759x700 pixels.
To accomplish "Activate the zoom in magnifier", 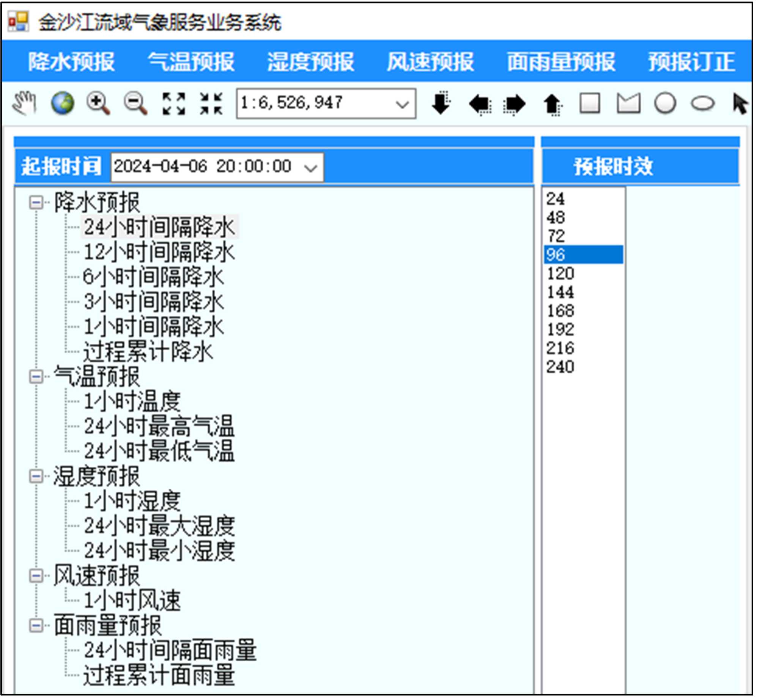I will (x=98, y=103).
